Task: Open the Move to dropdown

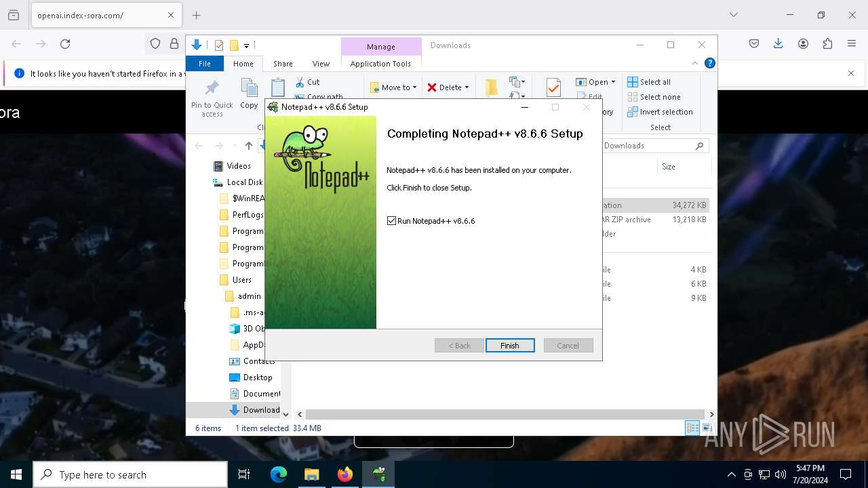Action: tap(393, 87)
